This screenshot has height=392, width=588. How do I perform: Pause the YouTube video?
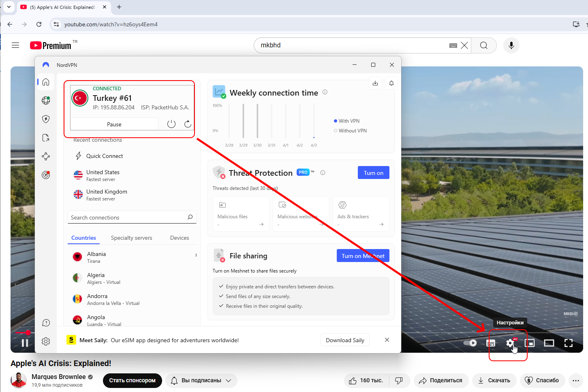pos(25,343)
